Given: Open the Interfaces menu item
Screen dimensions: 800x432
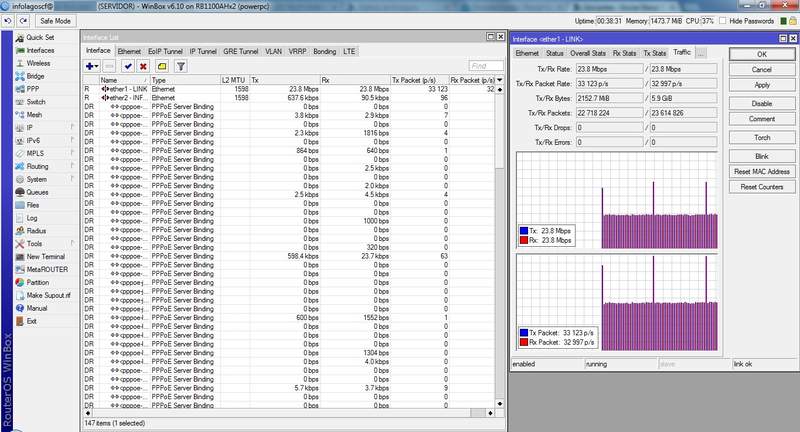Looking at the screenshot, I should [40, 50].
